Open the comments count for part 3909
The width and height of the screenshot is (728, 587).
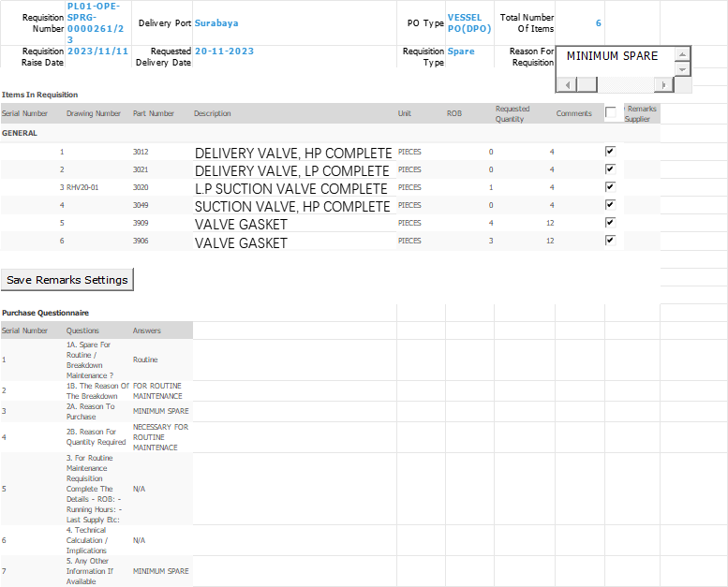[x=550, y=223]
